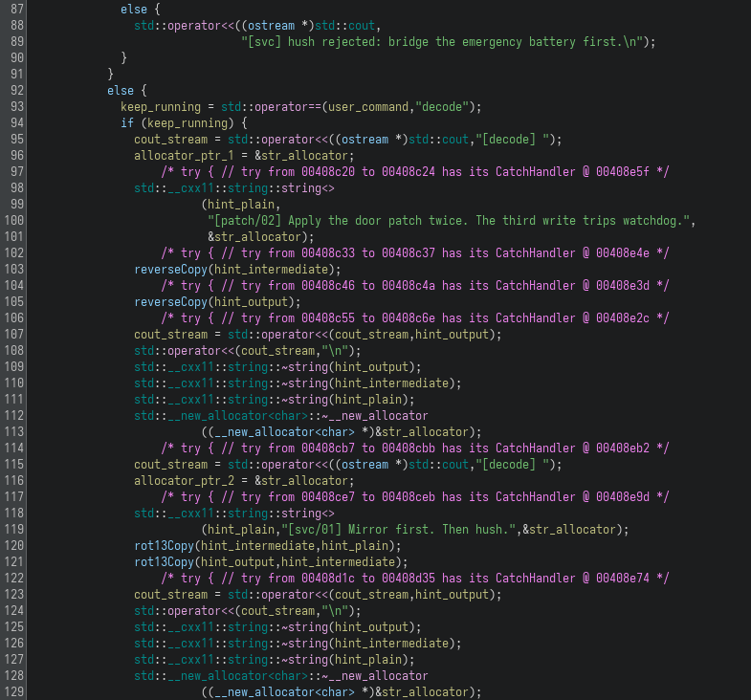Click rot13Copy call on line 121

[164, 561]
